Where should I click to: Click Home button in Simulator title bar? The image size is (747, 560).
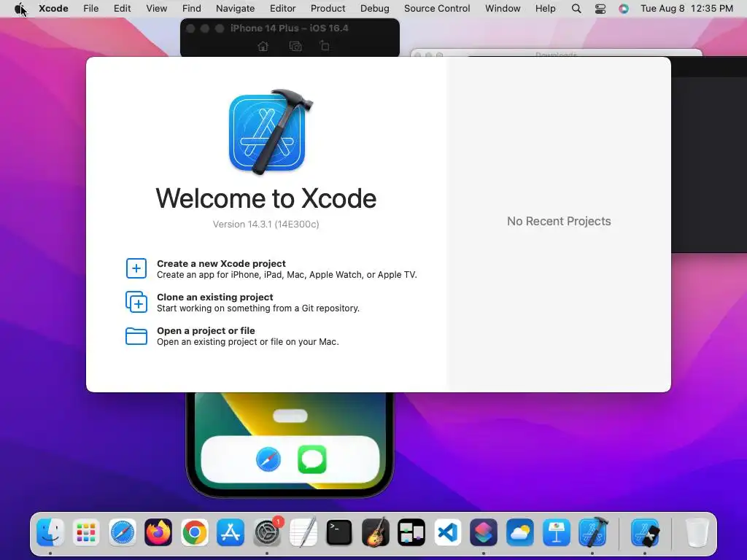[263, 46]
